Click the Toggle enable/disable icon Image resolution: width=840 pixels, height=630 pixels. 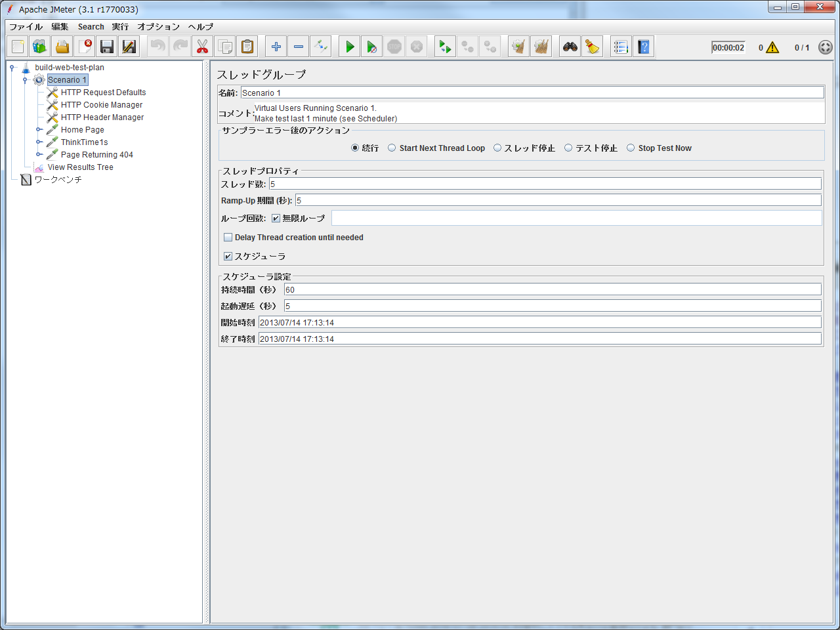point(321,47)
